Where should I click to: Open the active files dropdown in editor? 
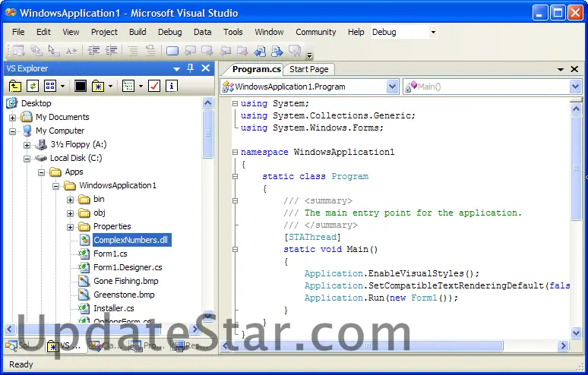pyautogui.click(x=561, y=69)
